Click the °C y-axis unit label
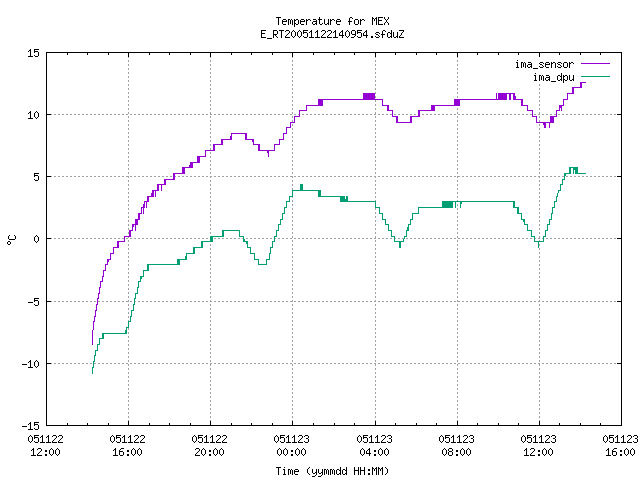 (11, 240)
